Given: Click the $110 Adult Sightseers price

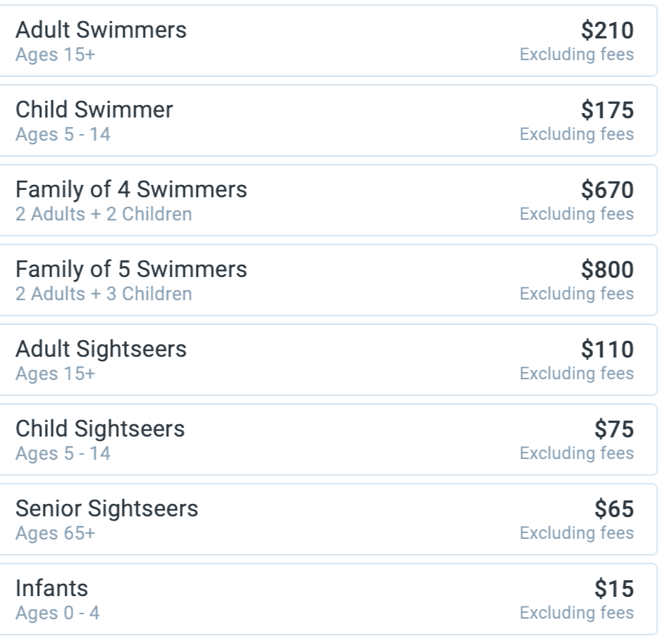Looking at the screenshot, I should click(x=607, y=350).
